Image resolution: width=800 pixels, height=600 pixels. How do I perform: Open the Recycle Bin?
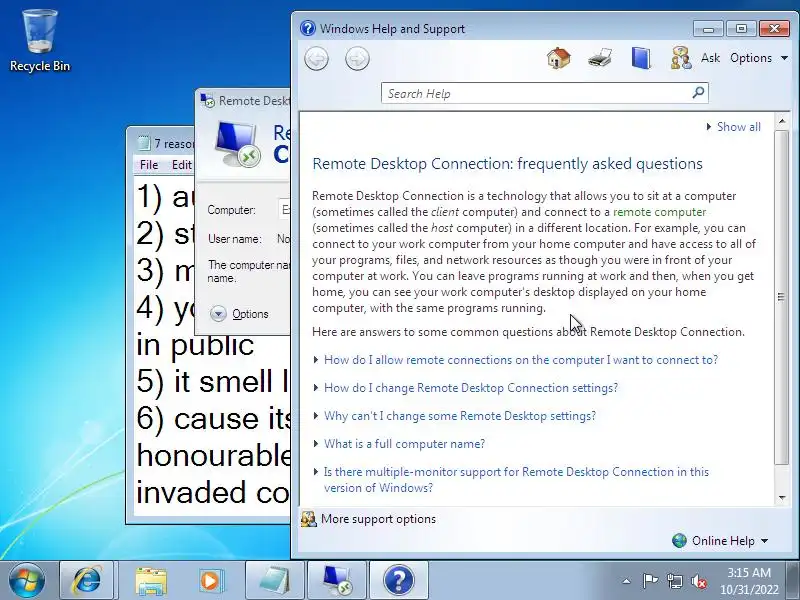(x=40, y=40)
